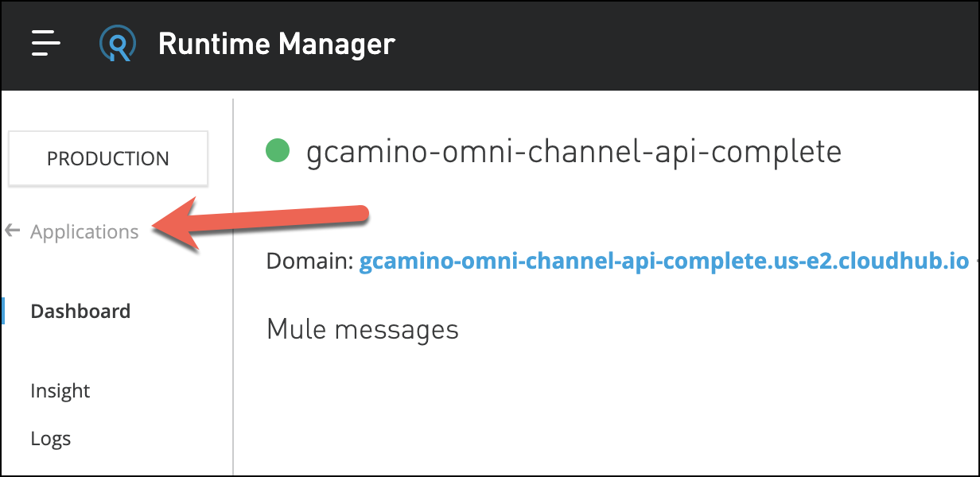Click the green application status indicator

(x=277, y=150)
